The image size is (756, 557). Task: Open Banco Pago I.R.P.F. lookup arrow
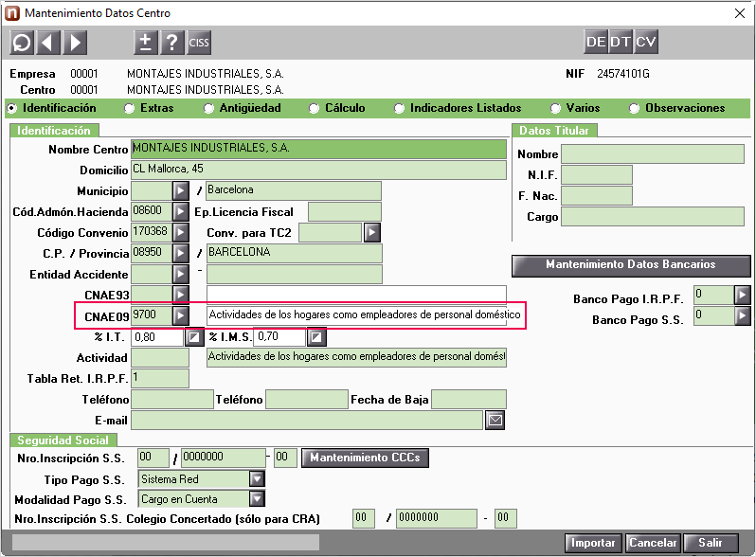point(743,295)
